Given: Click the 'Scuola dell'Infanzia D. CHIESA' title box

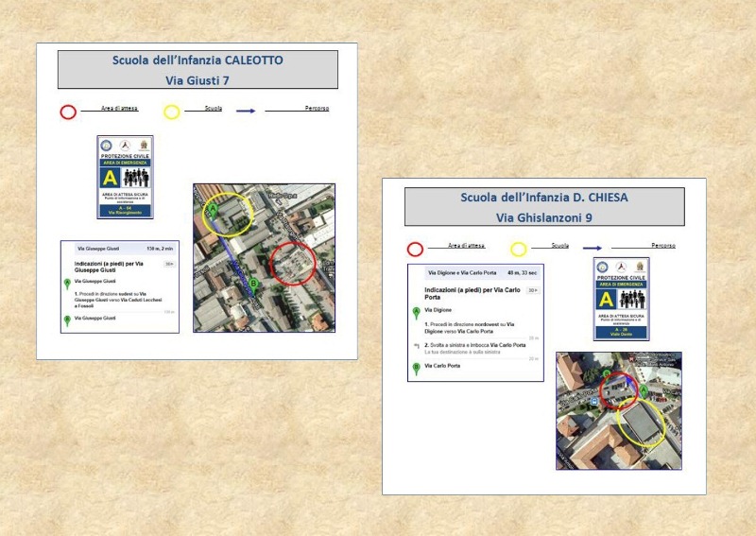Looking at the screenshot, I should click(543, 207).
